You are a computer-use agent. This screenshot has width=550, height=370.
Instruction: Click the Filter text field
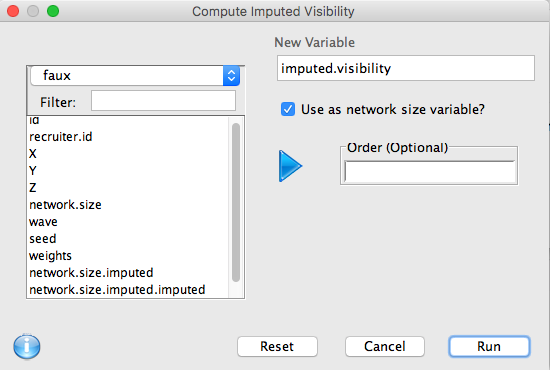pos(163,101)
